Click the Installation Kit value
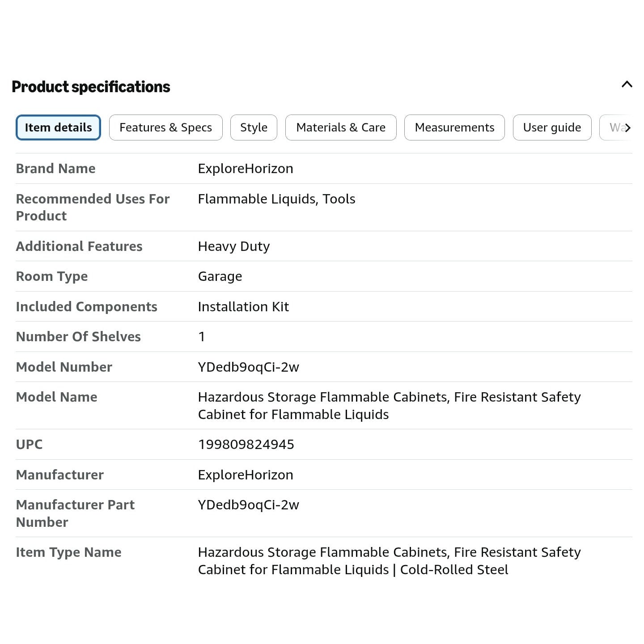The height and width of the screenshot is (644, 644). (x=243, y=307)
